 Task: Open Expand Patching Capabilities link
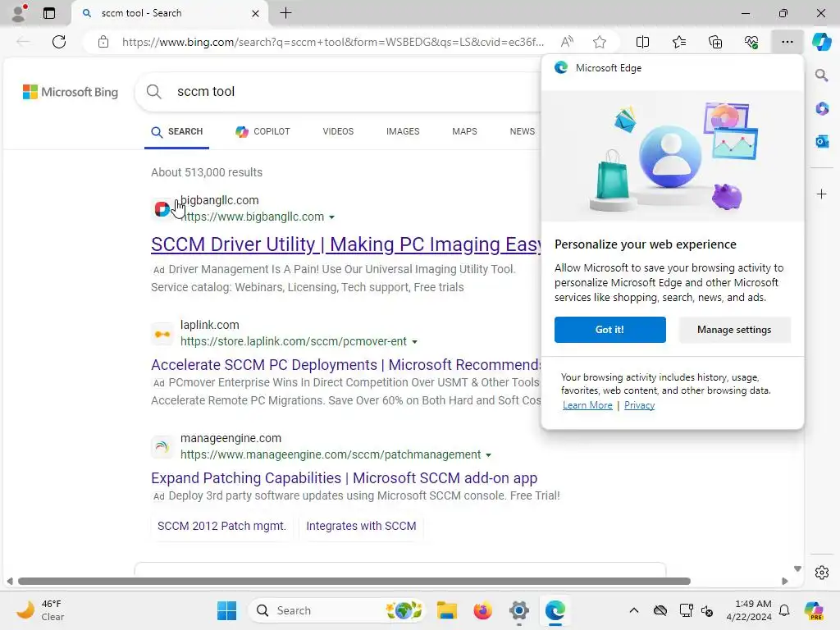(344, 478)
